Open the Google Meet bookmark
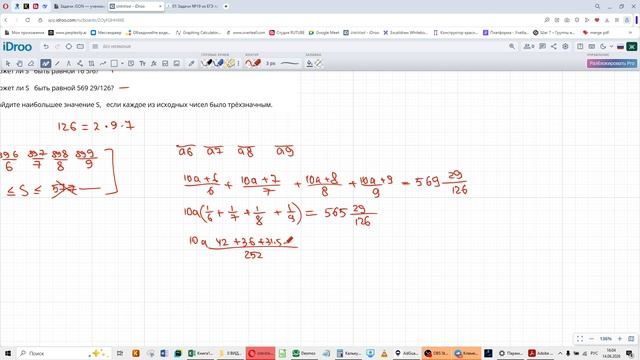This screenshot has width=640, height=360. (324, 33)
